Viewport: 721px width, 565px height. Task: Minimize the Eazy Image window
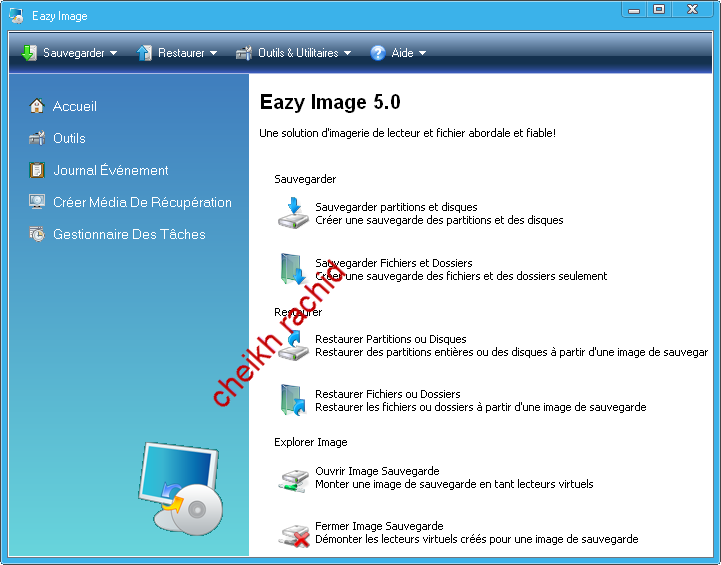pos(634,9)
